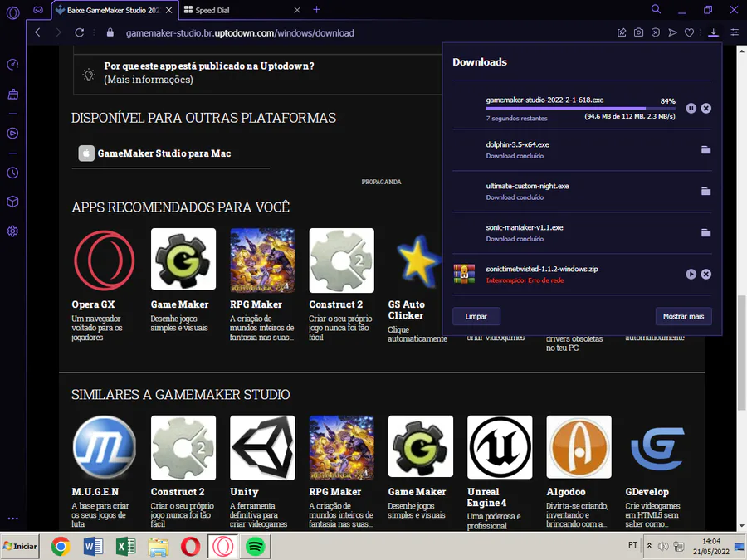Open the ad blocker shield icon
The image size is (747, 560).
tap(656, 32)
